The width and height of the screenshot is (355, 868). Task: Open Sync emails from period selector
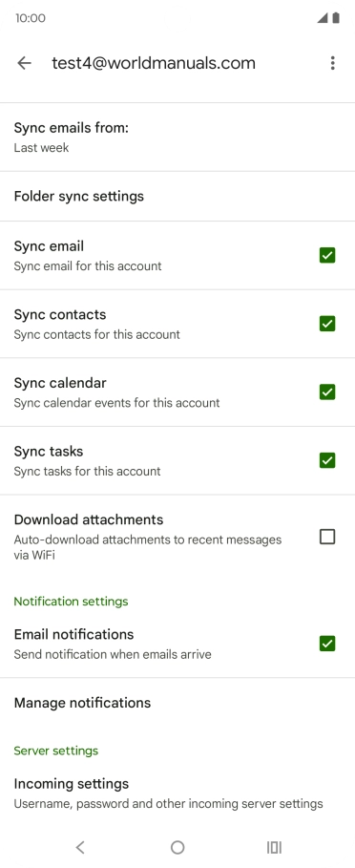pos(177,138)
